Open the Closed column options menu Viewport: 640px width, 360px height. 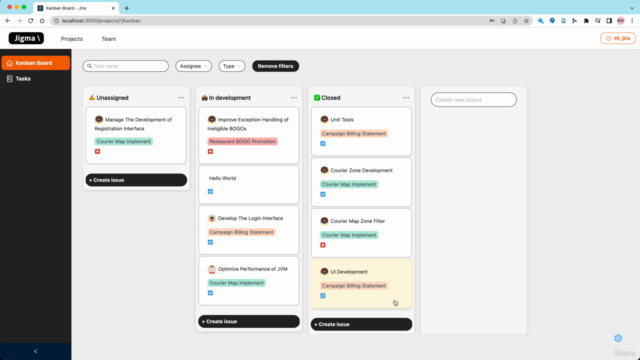tap(406, 98)
